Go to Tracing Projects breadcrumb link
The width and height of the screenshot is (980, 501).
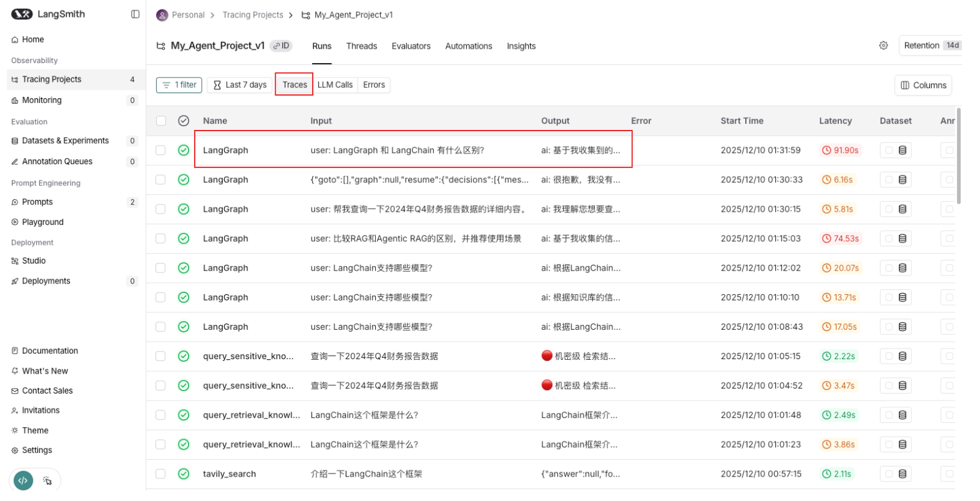(x=252, y=15)
